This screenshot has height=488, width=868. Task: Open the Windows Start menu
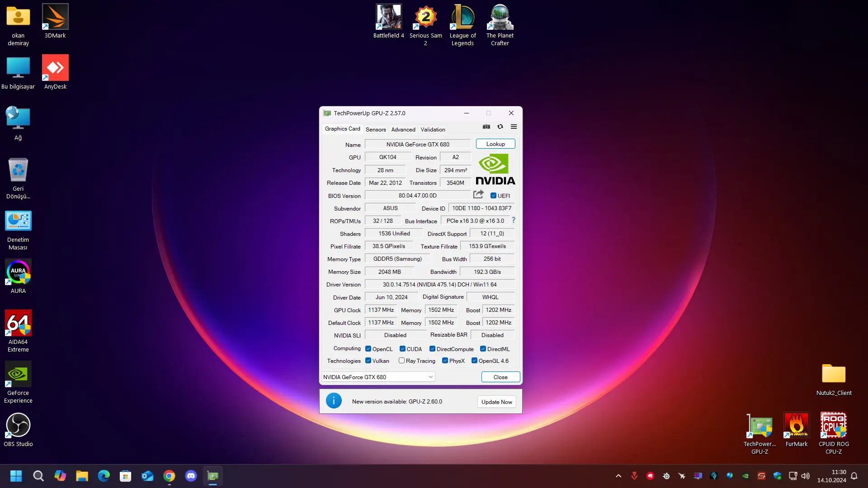pyautogui.click(x=16, y=476)
